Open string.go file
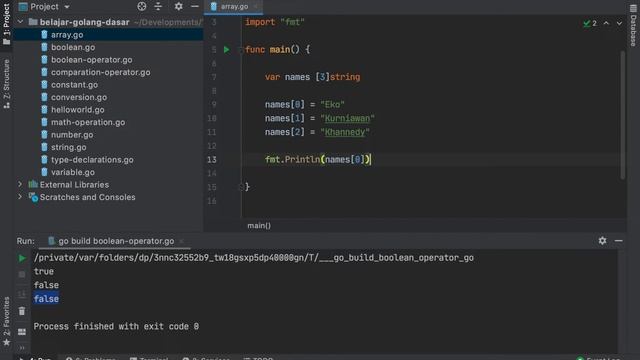The image size is (640, 360). coord(68,147)
